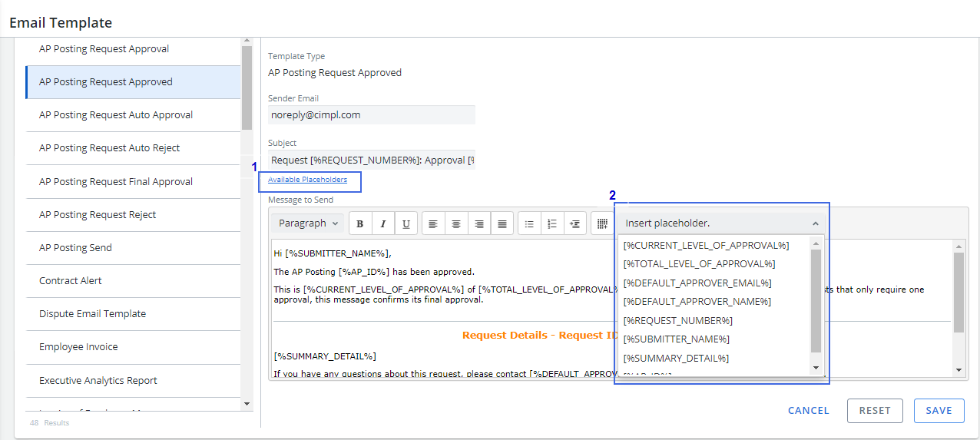This screenshot has width=980, height=440.
Task: Click into the Subject input field
Action: click(x=371, y=160)
